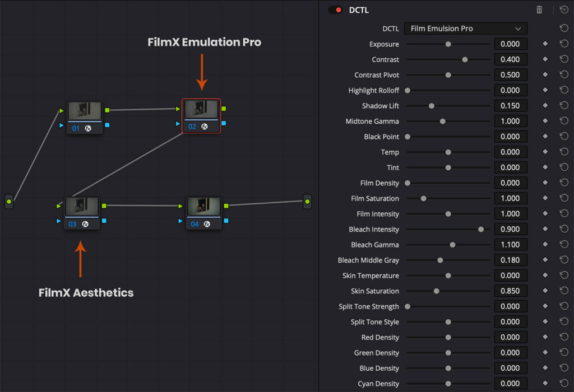
Task: Click node 02 green RGB output square
Action: [x=224, y=109]
